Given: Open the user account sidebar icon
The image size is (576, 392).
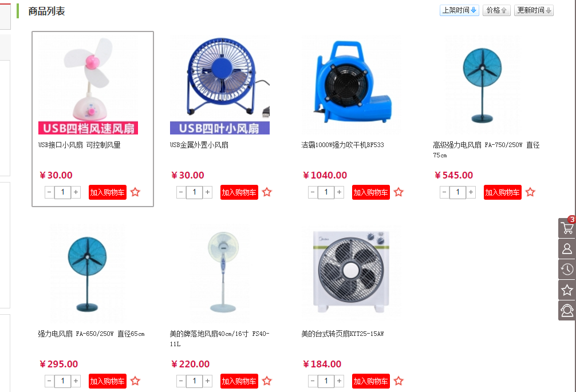Looking at the screenshot, I should tap(567, 249).
